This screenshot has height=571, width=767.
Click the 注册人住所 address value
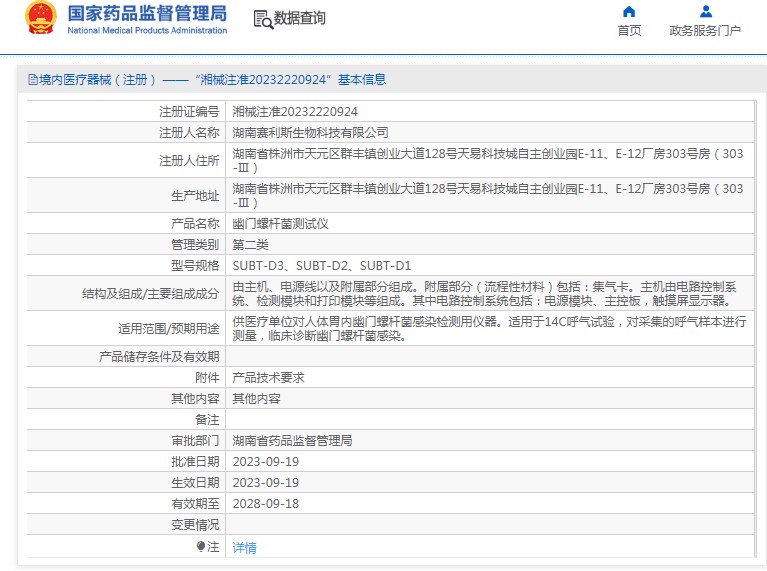pos(488,160)
